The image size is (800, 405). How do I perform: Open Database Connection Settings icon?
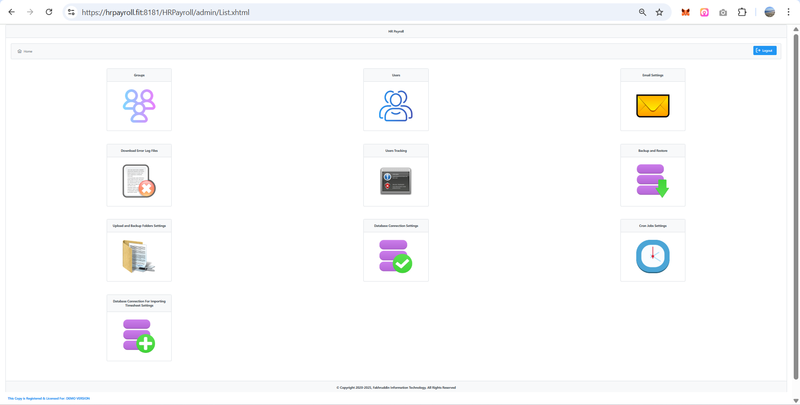pos(396,256)
